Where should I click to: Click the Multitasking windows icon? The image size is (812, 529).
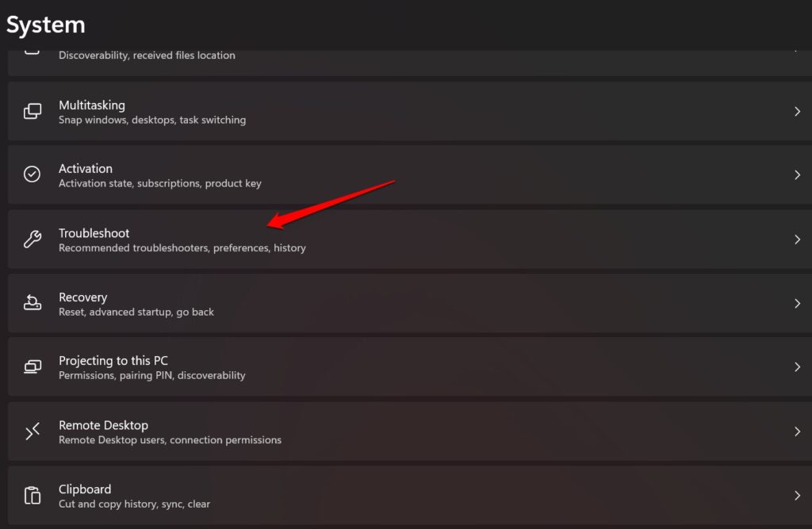pyautogui.click(x=32, y=111)
